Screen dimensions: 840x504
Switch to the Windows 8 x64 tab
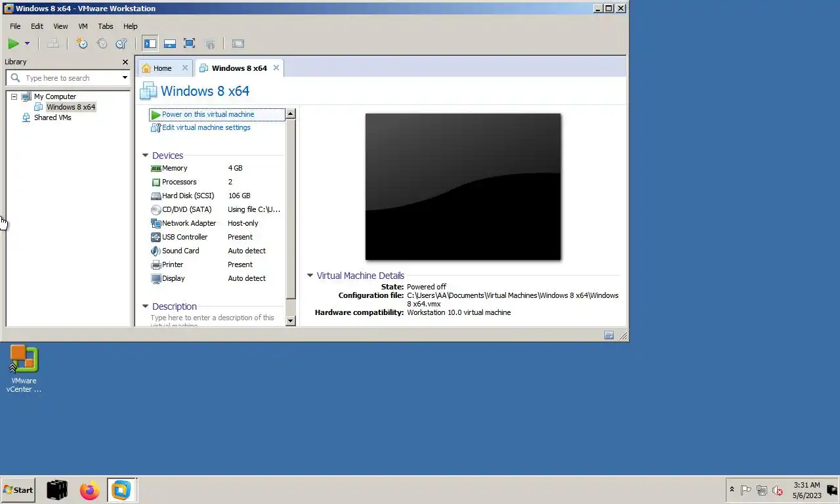pos(239,68)
